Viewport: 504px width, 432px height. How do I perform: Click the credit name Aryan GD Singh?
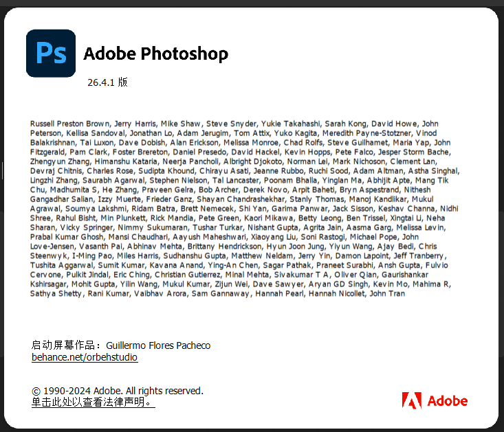click(338, 284)
